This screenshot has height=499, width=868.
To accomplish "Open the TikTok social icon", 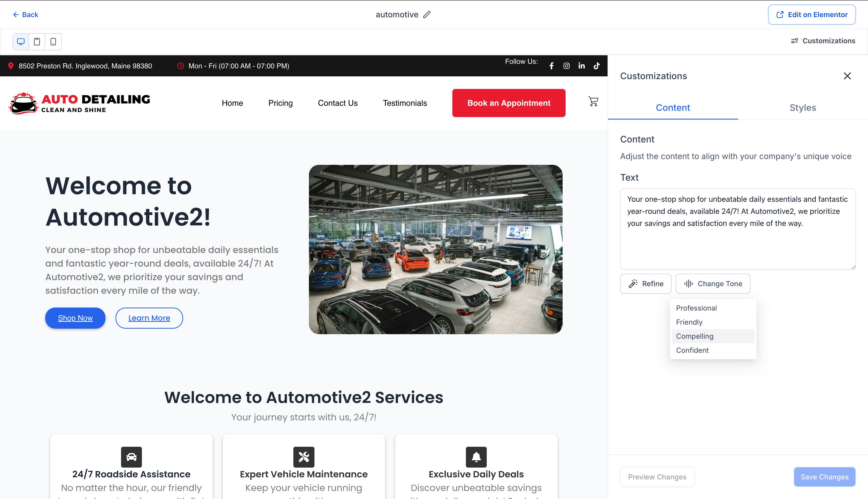I will (x=597, y=66).
